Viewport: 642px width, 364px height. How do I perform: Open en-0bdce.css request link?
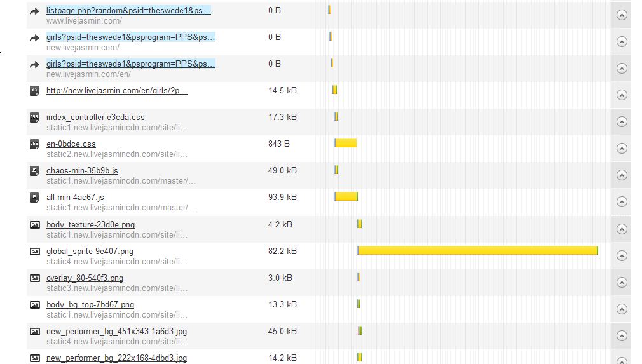[71, 144]
